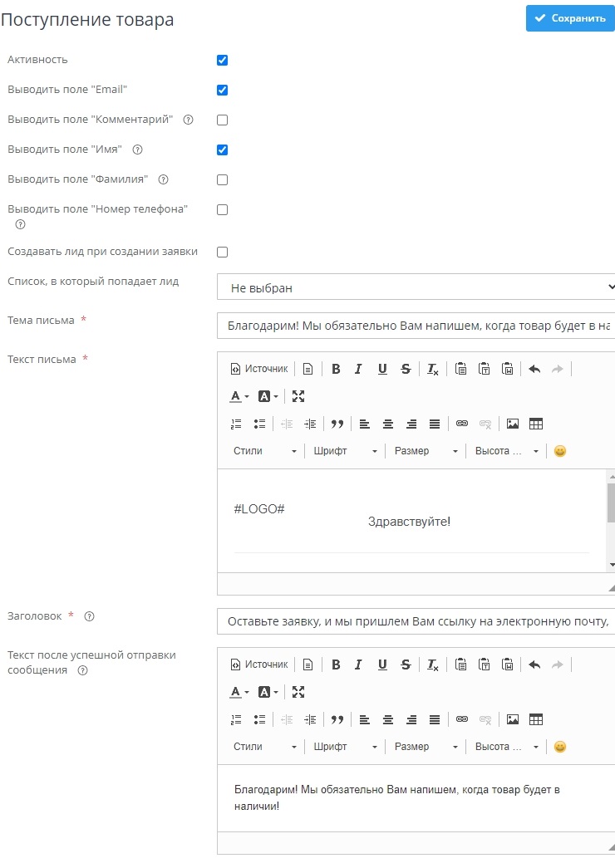
Task: Uncheck the "Активность" checkbox
Action: click(222, 60)
